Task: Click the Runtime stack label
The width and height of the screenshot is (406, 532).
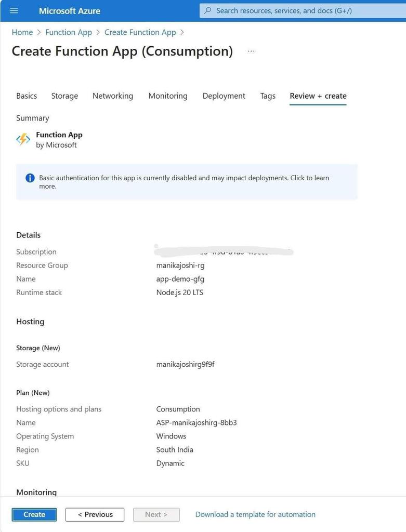Action: [39, 292]
